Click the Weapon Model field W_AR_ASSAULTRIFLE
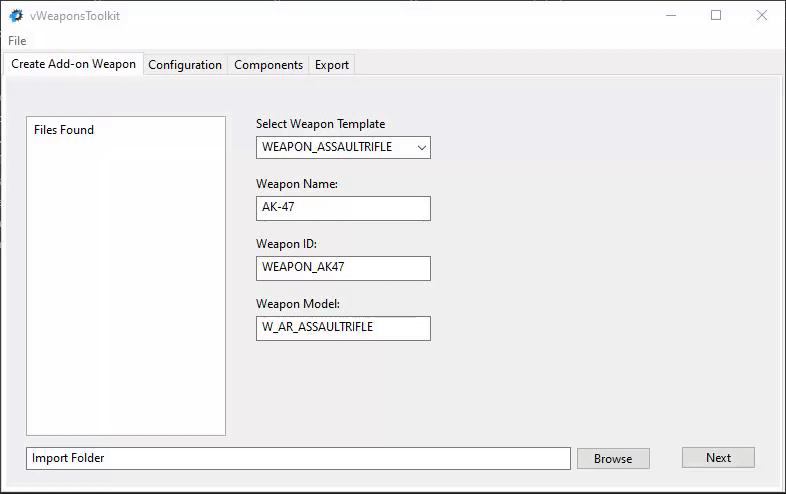Screen dimensions: 786x494 pyautogui.click(x=343, y=328)
